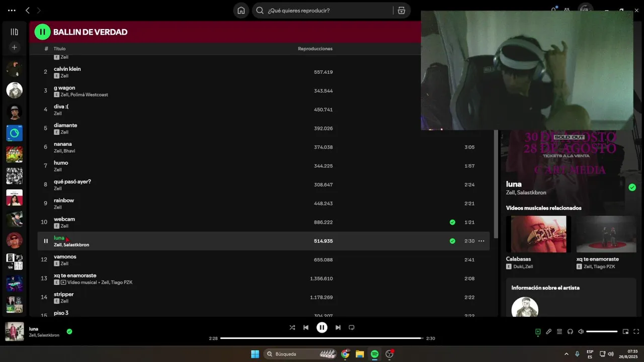
Task: Select the track 'xq te enamoraste' in the list
Action: click(75, 276)
